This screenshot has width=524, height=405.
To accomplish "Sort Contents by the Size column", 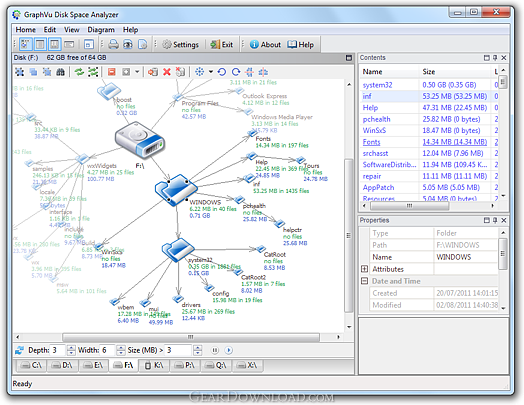I will click(454, 72).
